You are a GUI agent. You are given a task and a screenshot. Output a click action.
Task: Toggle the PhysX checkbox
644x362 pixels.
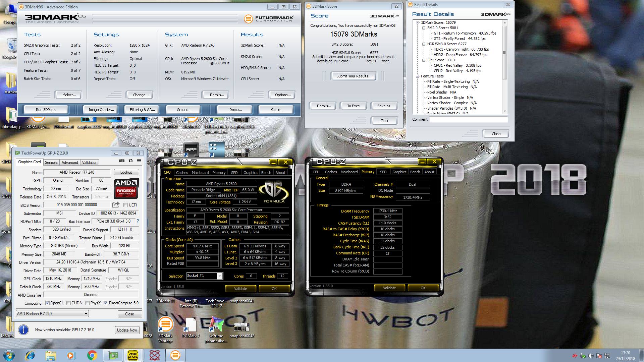[x=87, y=303]
